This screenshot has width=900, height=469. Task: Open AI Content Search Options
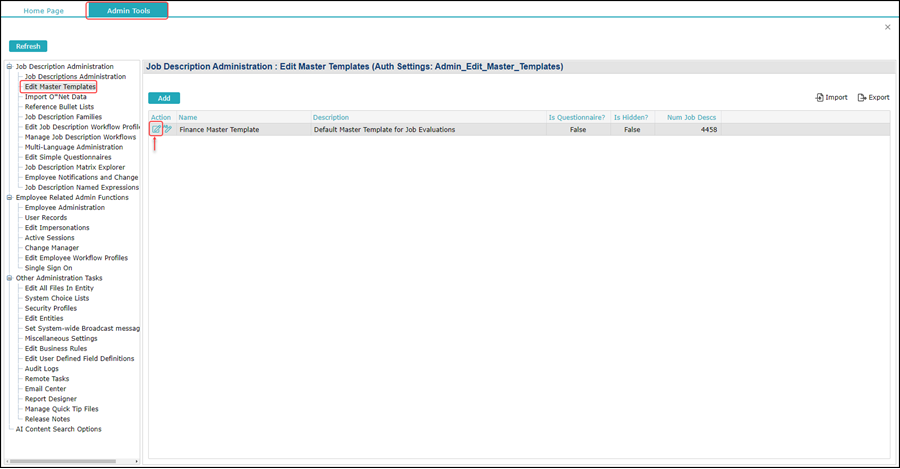(59, 429)
